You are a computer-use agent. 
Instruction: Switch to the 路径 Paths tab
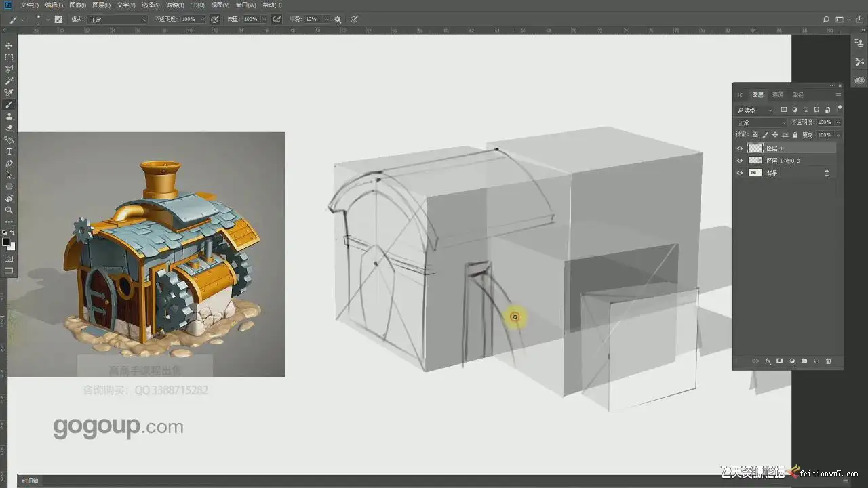click(798, 95)
